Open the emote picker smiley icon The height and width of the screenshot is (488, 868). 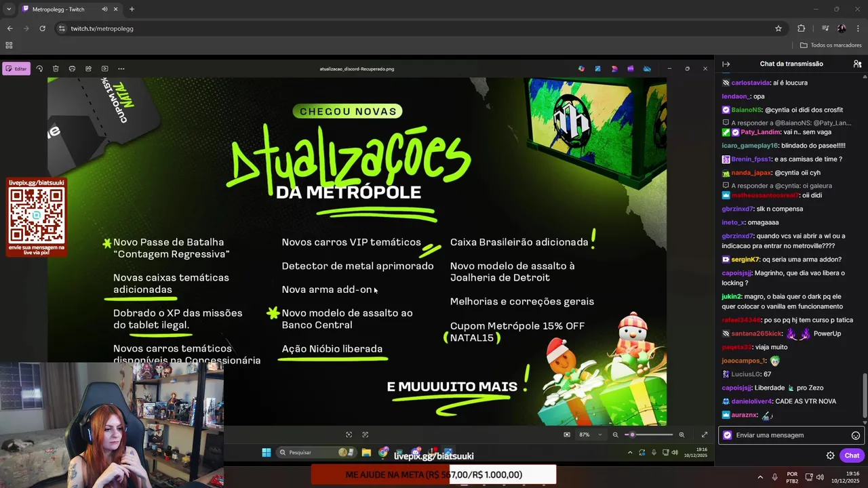[856, 436]
